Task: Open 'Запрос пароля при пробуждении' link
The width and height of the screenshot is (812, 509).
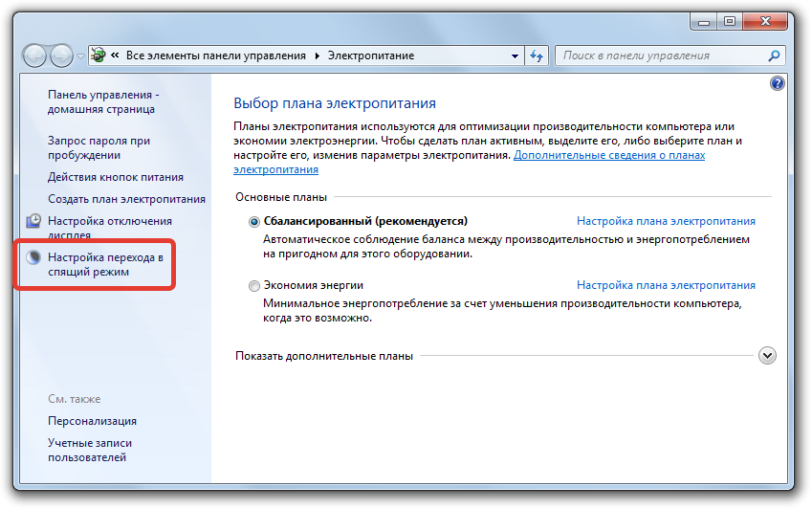Action: tap(99, 147)
